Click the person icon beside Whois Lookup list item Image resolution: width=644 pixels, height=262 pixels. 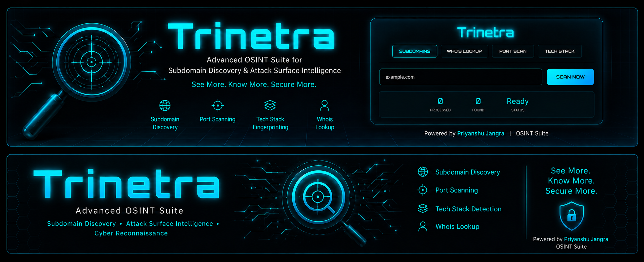tap(423, 226)
